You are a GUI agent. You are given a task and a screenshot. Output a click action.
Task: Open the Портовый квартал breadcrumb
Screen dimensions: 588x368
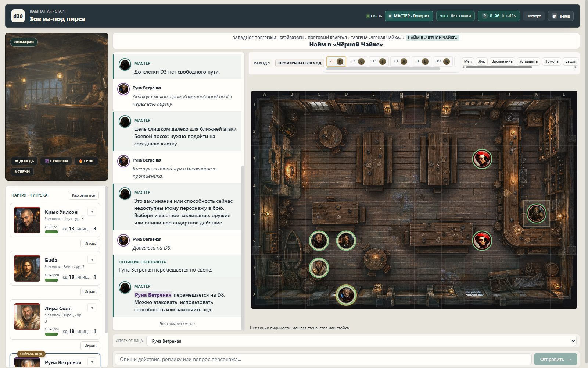click(327, 38)
